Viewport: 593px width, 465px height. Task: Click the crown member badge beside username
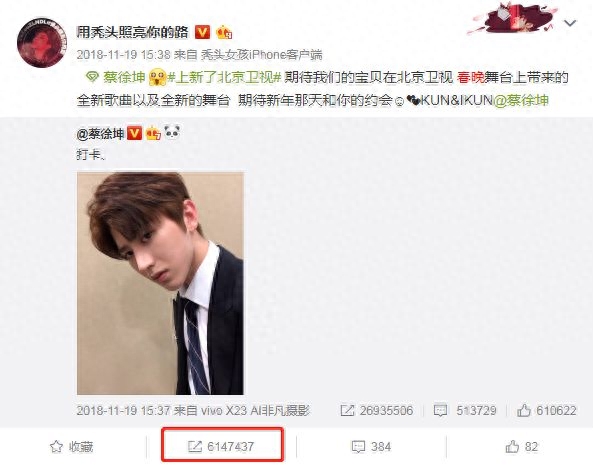(x=224, y=33)
